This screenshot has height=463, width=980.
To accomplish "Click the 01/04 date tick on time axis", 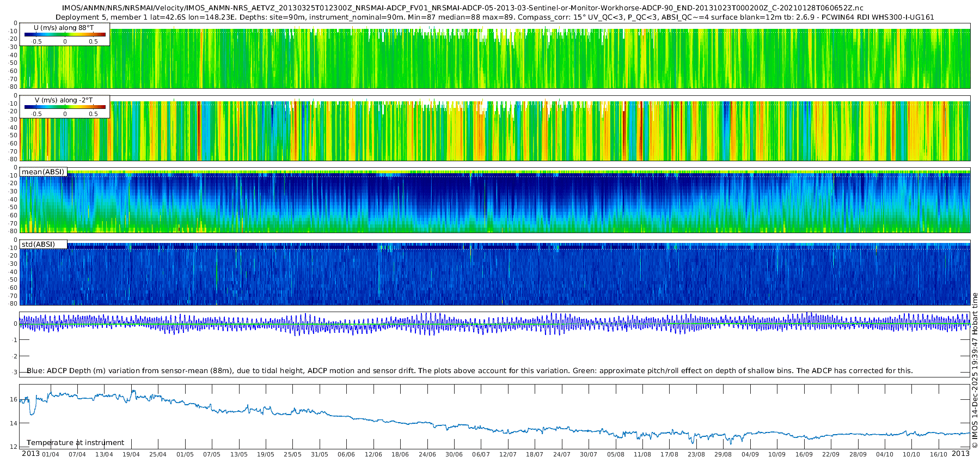I will click(51, 454).
